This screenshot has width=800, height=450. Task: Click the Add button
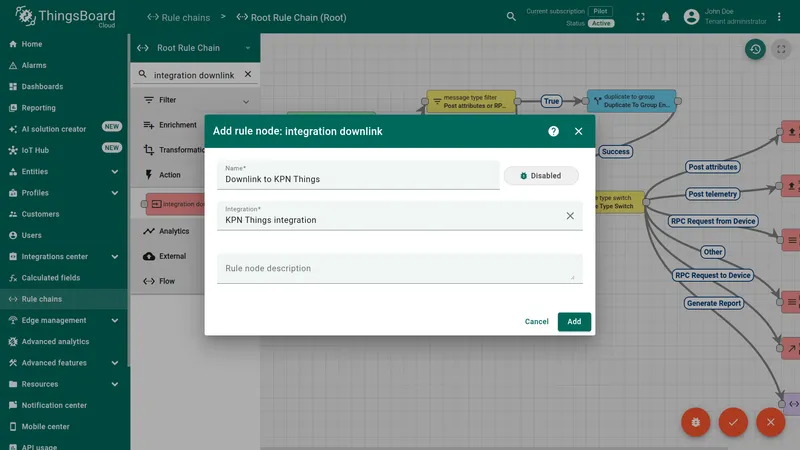point(574,321)
